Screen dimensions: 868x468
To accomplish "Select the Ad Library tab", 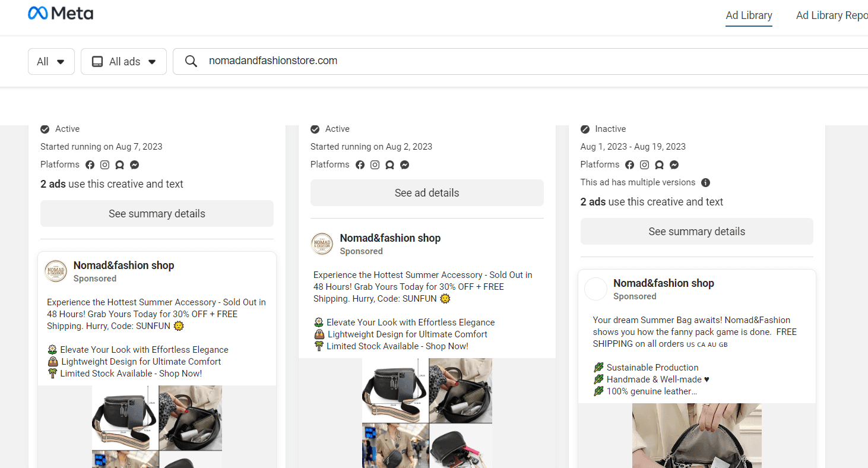I will click(x=749, y=15).
